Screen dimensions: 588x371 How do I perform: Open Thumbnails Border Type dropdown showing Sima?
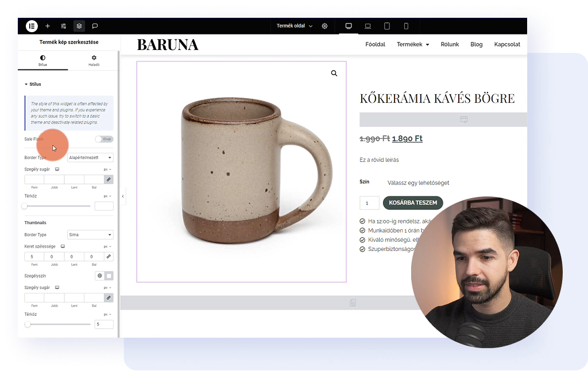[90, 235]
